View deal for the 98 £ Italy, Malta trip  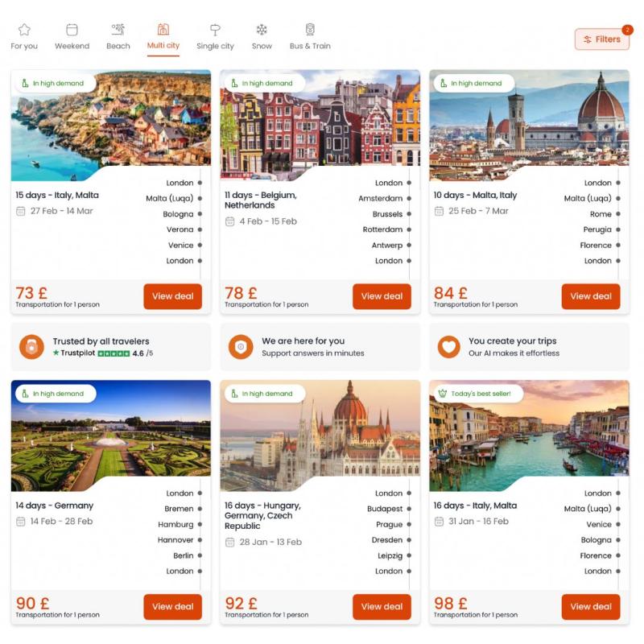pyautogui.click(x=591, y=607)
